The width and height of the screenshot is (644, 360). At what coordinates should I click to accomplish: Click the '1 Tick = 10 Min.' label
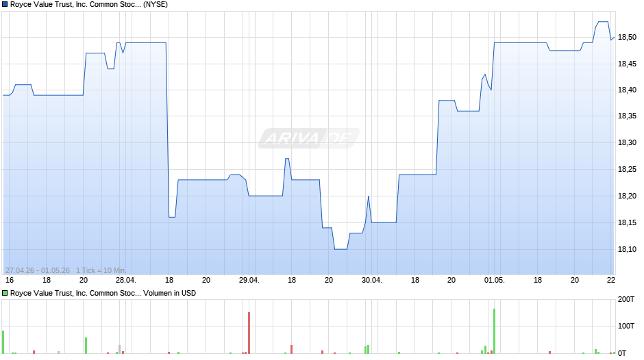click(101, 270)
